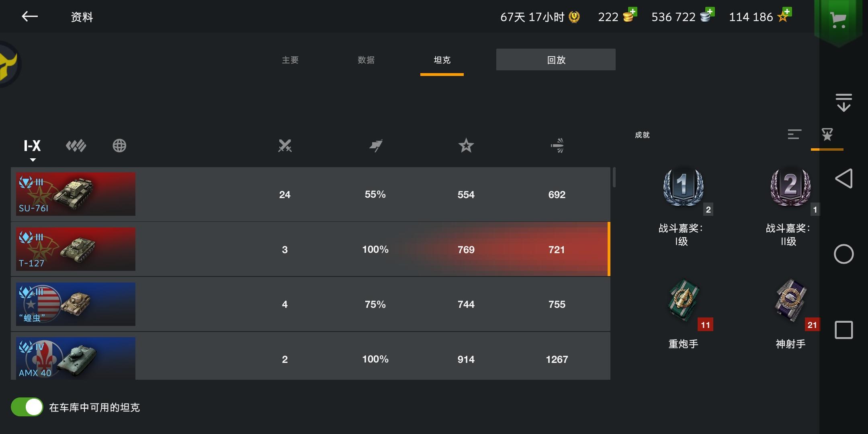Toggle tanks available in garage switch

coord(27,407)
